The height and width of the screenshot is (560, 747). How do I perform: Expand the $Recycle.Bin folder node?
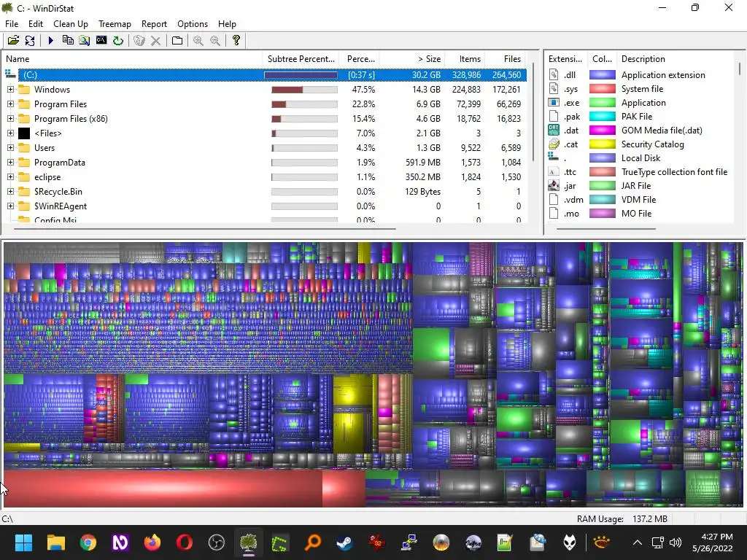10,192
